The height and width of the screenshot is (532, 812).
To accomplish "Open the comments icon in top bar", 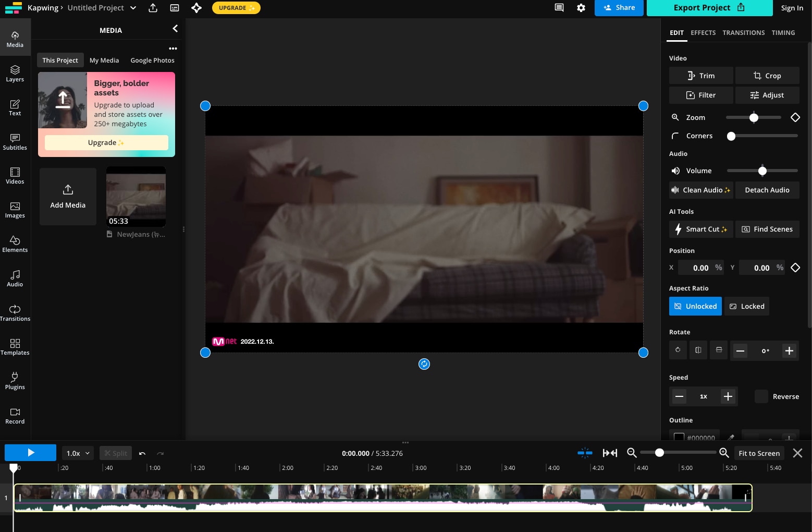I will (x=559, y=8).
